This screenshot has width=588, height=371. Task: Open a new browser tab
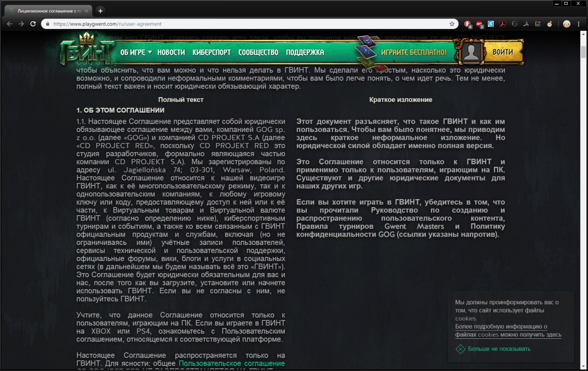coord(101,11)
